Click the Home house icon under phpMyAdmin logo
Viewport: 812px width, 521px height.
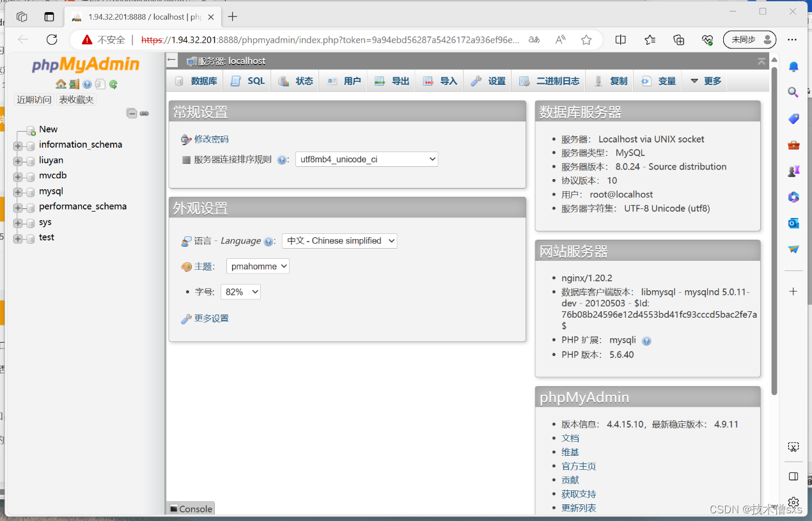[x=61, y=84]
